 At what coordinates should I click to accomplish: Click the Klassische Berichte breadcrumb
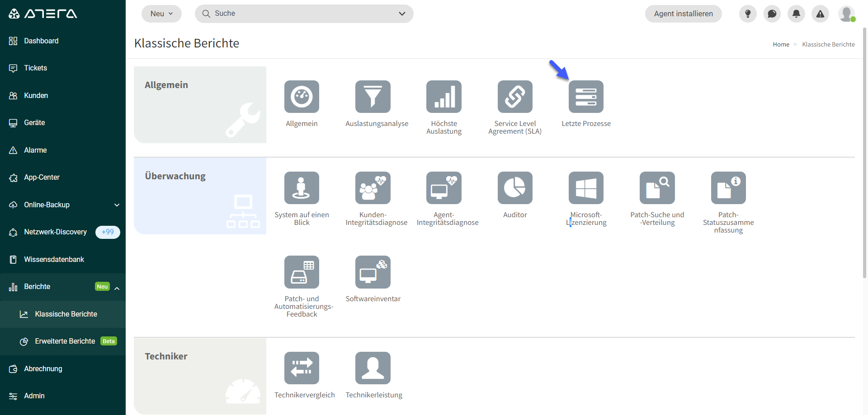(x=828, y=44)
